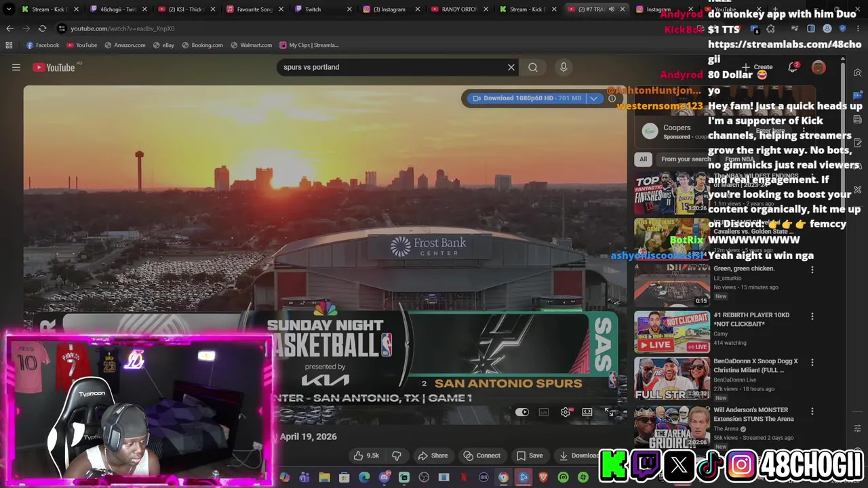Start voice search with the microphone
868x488 pixels.
pyautogui.click(x=563, y=67)
